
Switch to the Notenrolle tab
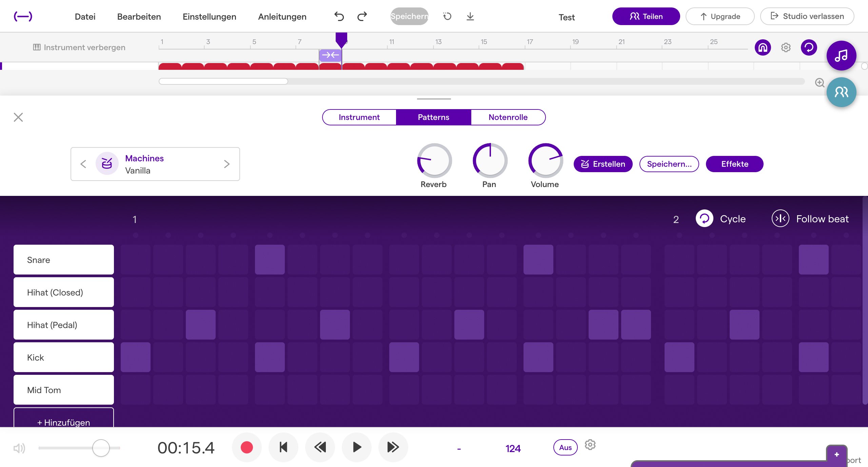[x=508, y=117]
